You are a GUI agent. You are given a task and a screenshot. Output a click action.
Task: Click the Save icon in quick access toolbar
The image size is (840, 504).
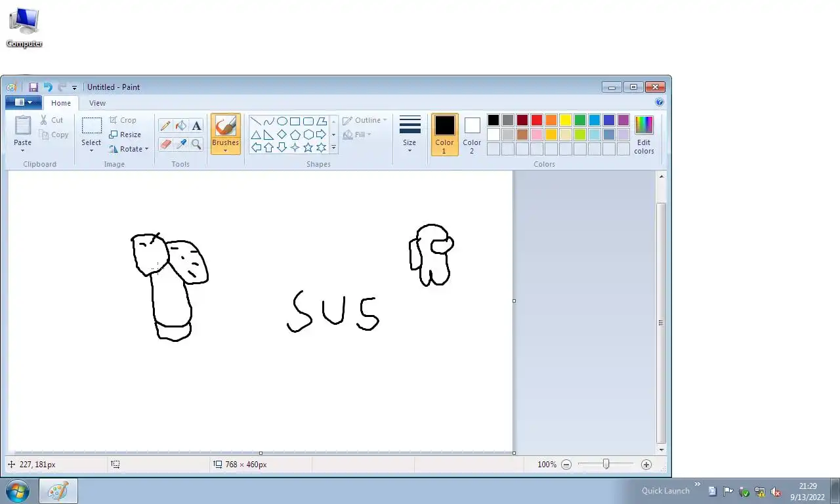point(33,87)
